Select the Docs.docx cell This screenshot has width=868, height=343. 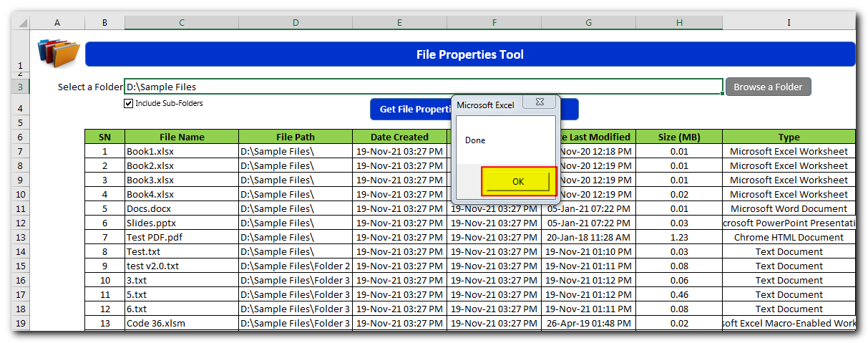pyautogui.click(x=182, y=208)
